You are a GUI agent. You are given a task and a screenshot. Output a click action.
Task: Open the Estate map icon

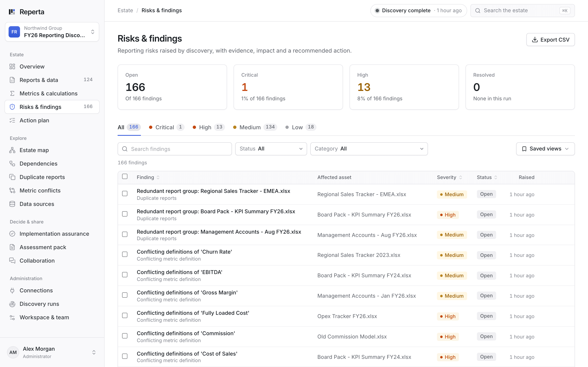pyautogui.click(x=12, y=150)
